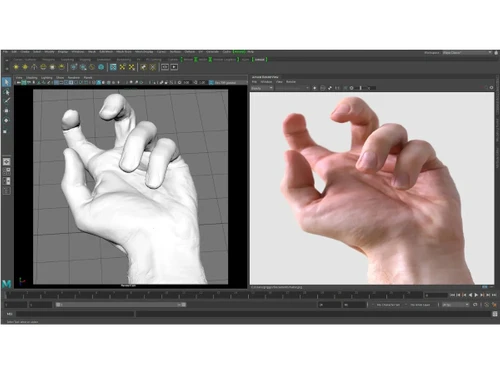Switch to the Polygons shelf tab
Viewport: 500px width, 375px height.
pyautogui.click(x=48, y=60)
